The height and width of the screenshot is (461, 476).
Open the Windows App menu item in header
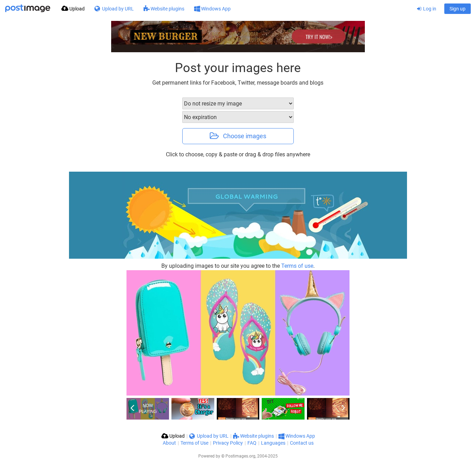coord(212,9)
